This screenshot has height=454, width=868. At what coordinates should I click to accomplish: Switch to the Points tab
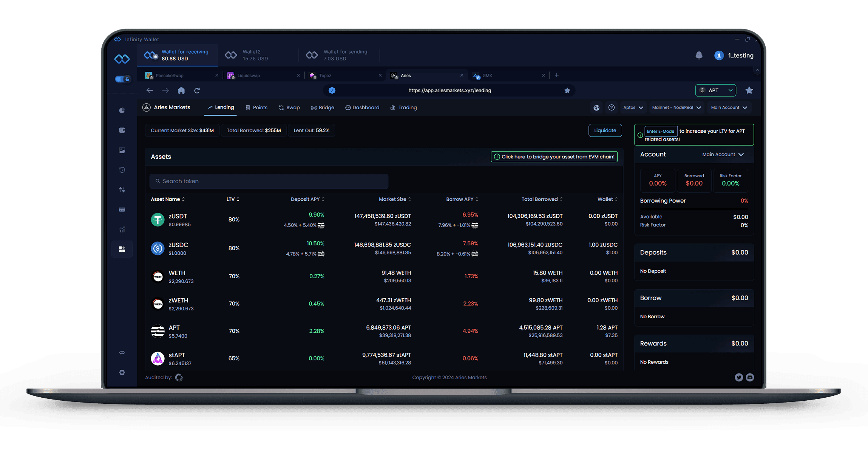[256, 108]
